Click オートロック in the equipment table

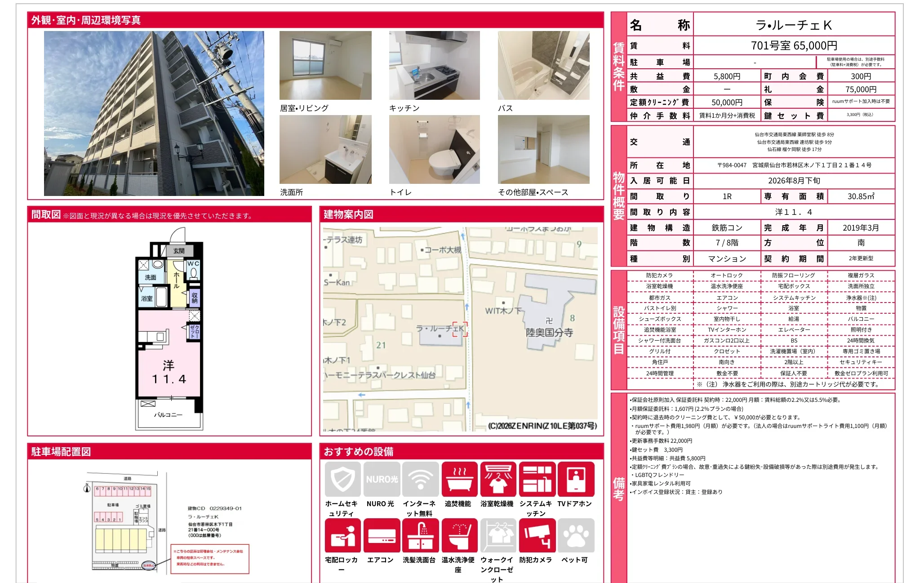pyautogui.click(x=727, y=275)
